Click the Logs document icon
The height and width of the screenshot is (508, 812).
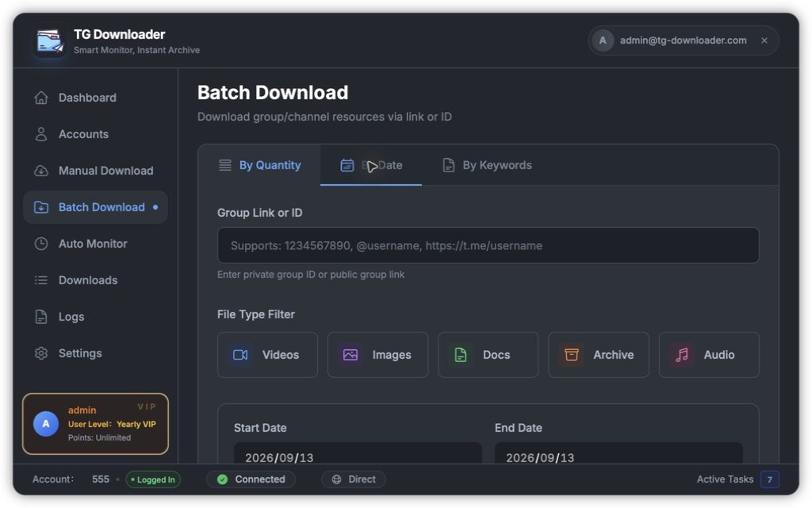[41, 317]
